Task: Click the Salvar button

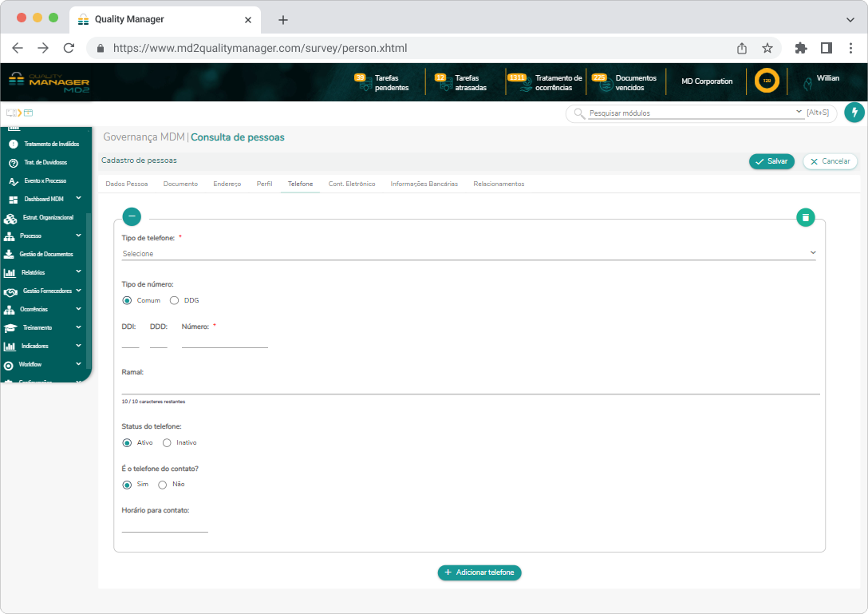Action: (x=771, y=161)
